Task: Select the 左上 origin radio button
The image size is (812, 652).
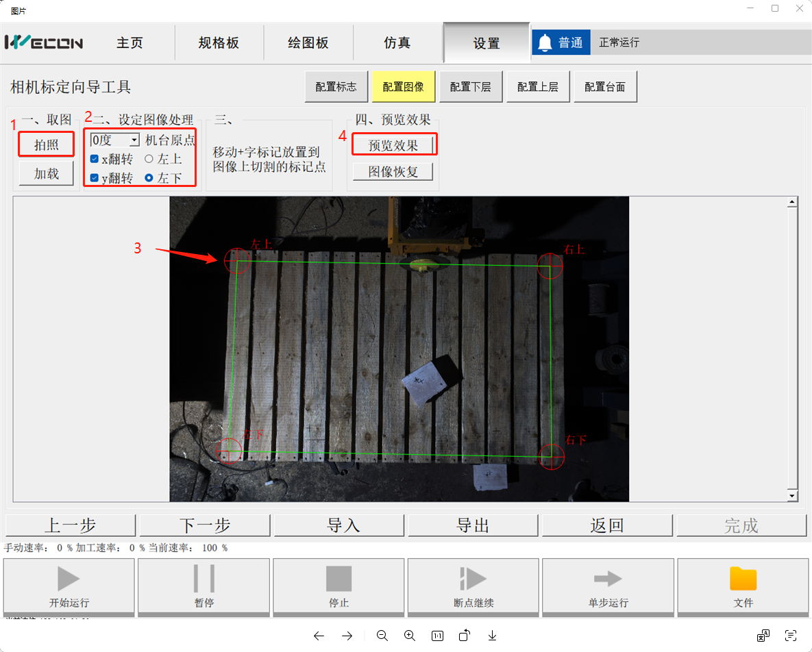Action: click(149, 160)
